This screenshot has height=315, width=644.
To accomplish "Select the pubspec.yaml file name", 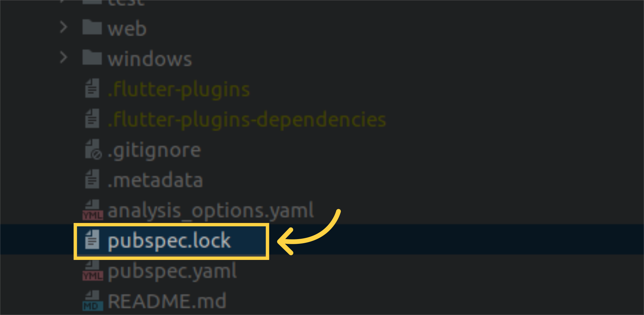I will point(172,271).
